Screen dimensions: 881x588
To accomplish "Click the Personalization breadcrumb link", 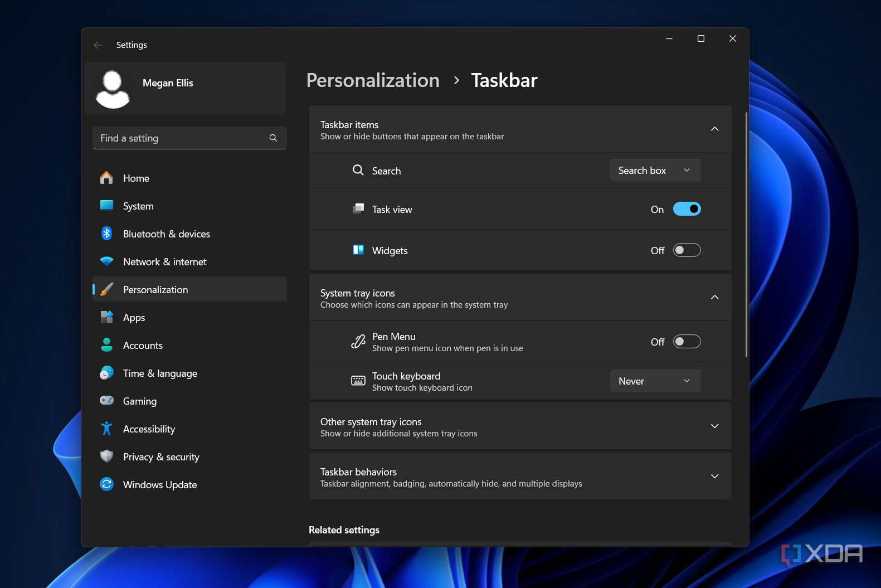I will (x=373, y=80).
